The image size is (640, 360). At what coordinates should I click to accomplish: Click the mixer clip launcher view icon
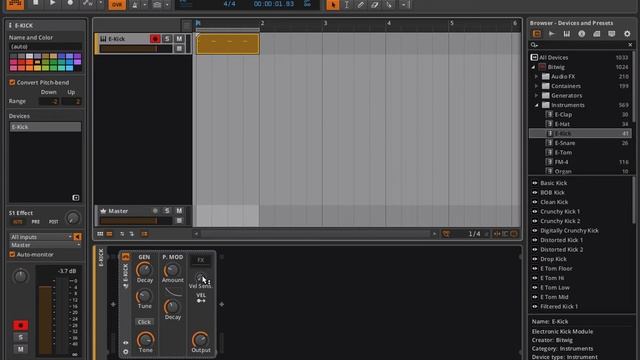coord(100,234)
